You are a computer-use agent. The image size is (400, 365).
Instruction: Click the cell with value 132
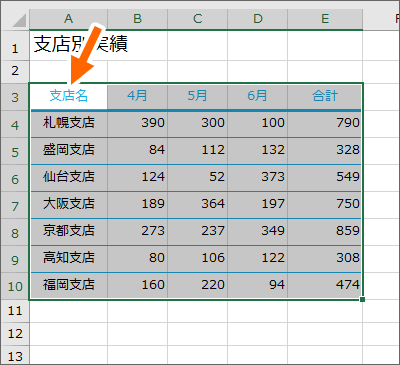(258, 151)
